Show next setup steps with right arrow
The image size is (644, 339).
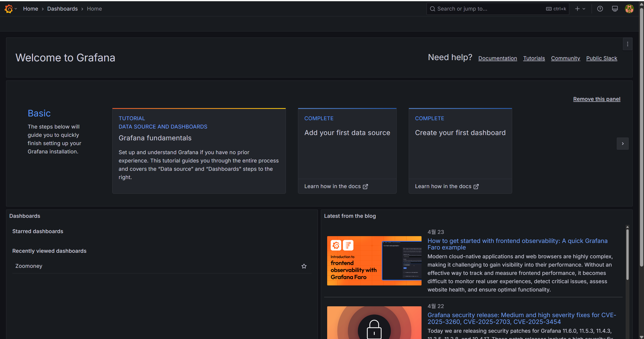623,144
